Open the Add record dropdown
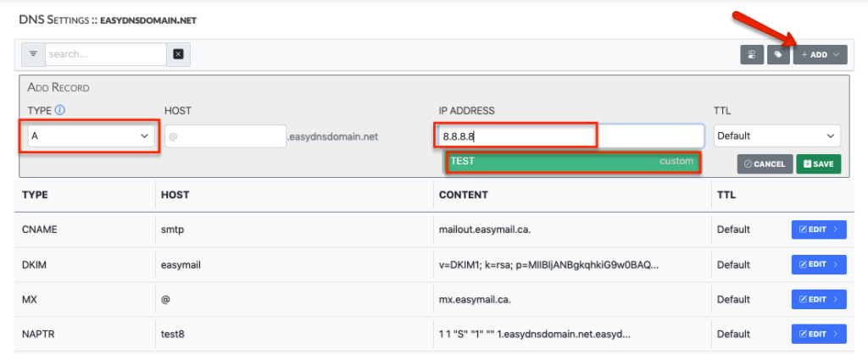The height and width of the screenshot is (354, 868). pos(820,55)
